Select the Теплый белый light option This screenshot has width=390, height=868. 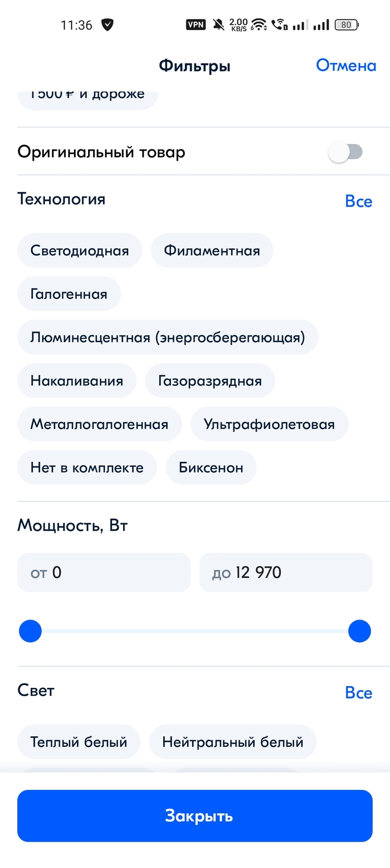pos(79,742)
